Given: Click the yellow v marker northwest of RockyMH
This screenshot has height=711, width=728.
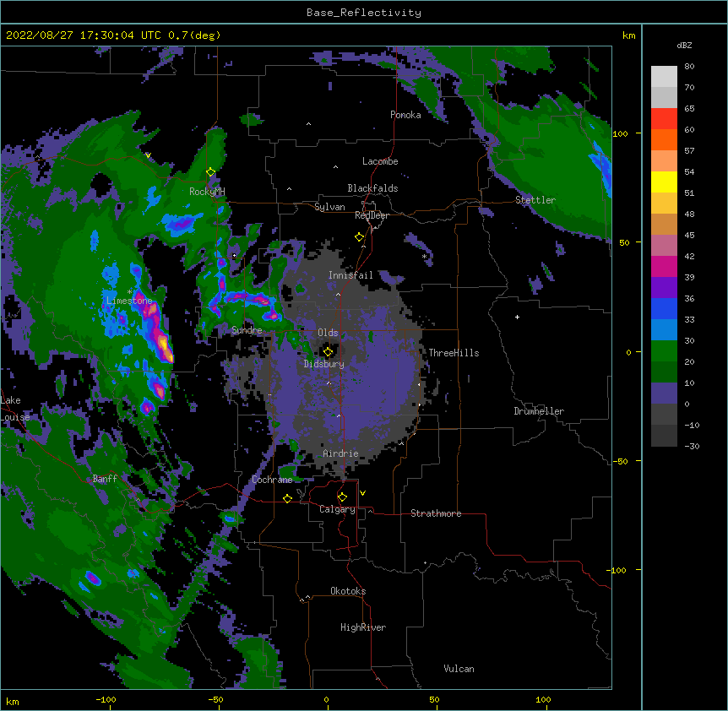Looking at the screenshot, I should point(148,155).
